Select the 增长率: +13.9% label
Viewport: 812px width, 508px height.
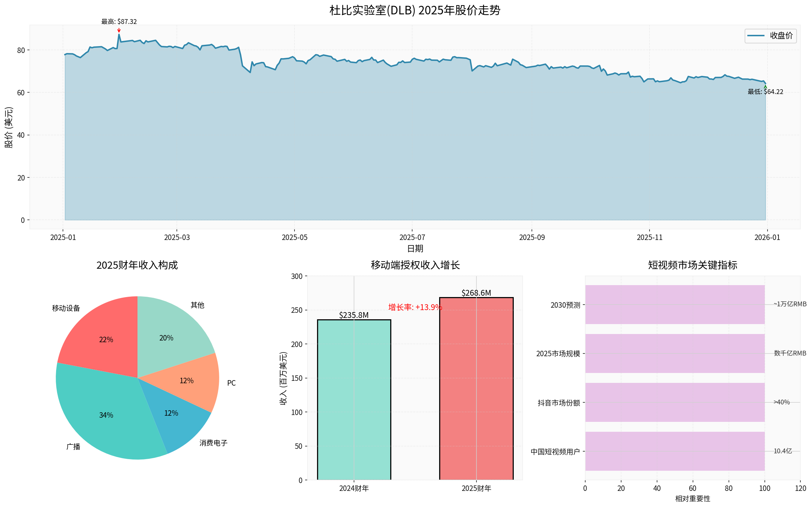tap(415, 307)
